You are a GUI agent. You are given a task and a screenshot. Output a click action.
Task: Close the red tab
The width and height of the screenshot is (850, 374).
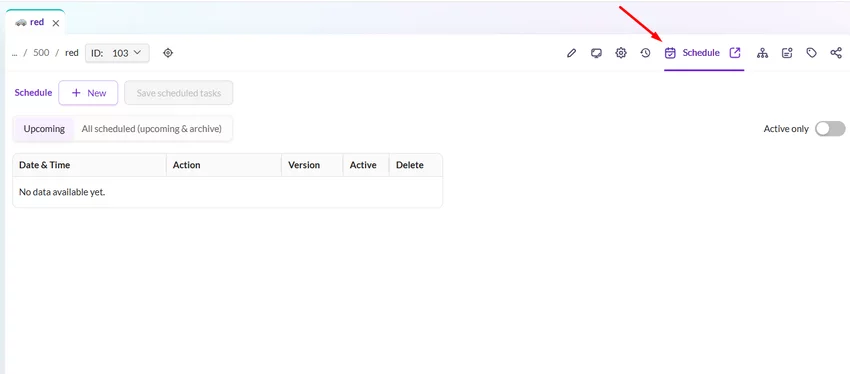[56, 23]
